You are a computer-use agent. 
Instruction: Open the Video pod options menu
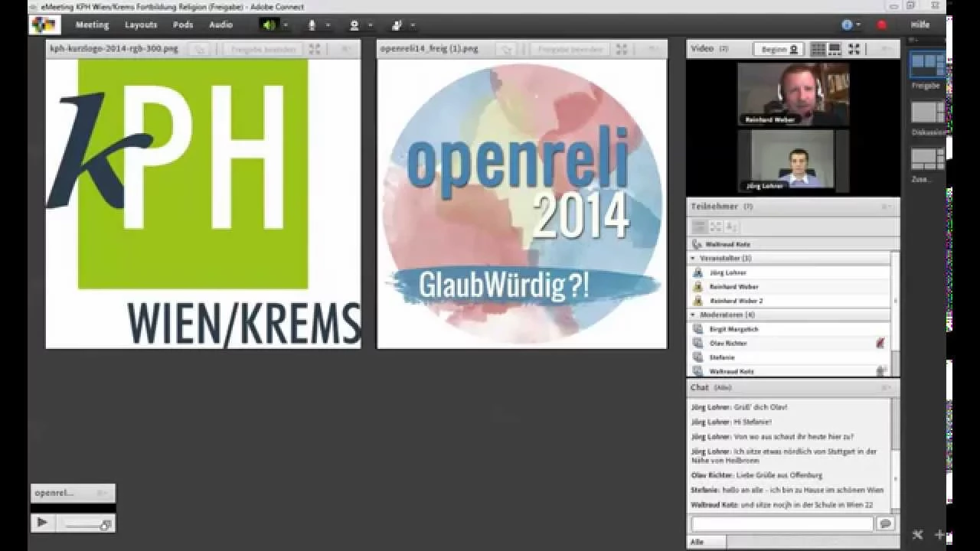887,49
